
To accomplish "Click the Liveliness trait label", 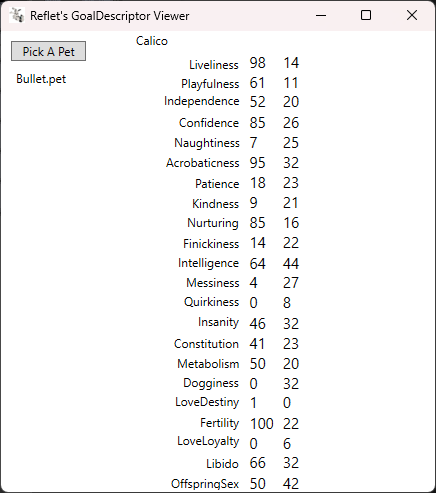I will 214,65.
